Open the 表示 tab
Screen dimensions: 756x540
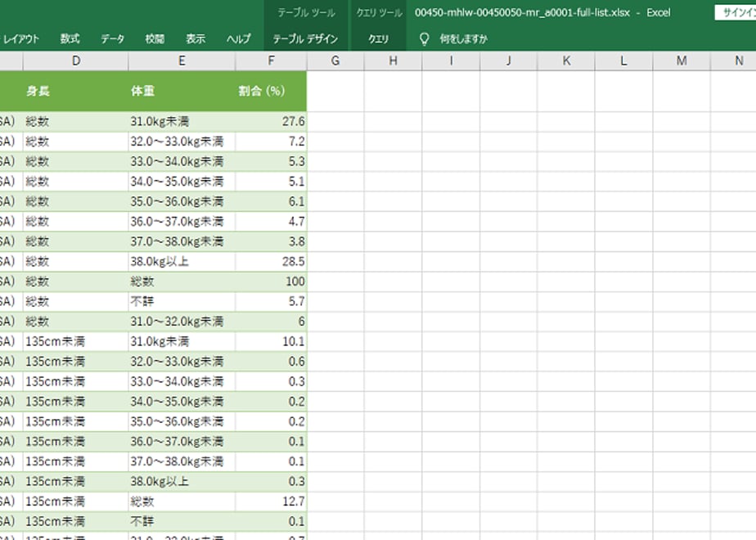tap(196, 39)
